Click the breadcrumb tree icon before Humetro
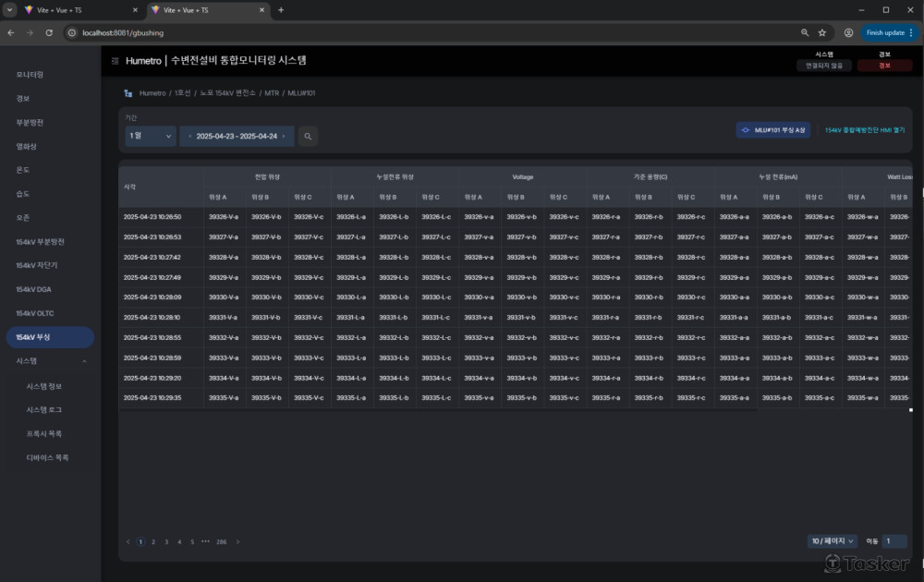The width and height of the screenshot is (924, 582). (128, 93)
